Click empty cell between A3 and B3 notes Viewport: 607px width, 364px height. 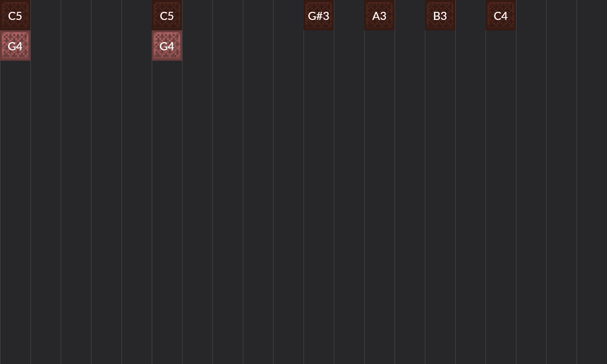410,15
